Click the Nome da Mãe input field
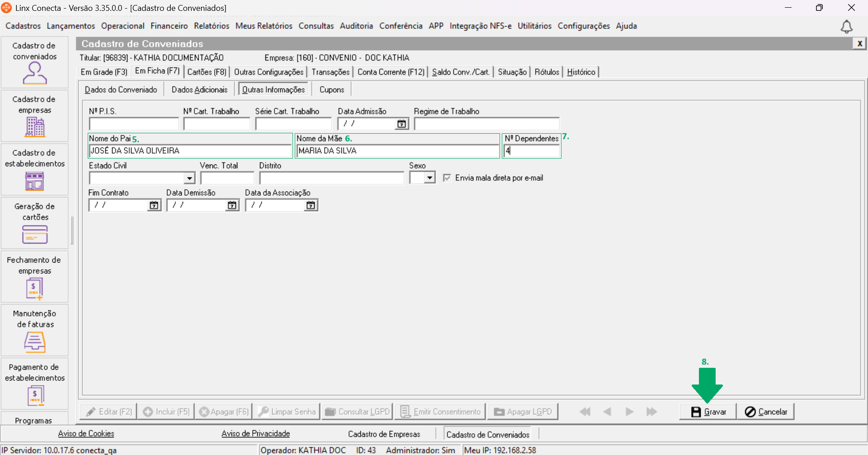The width and height of the screenshot is (868, 455). point(397,151)
